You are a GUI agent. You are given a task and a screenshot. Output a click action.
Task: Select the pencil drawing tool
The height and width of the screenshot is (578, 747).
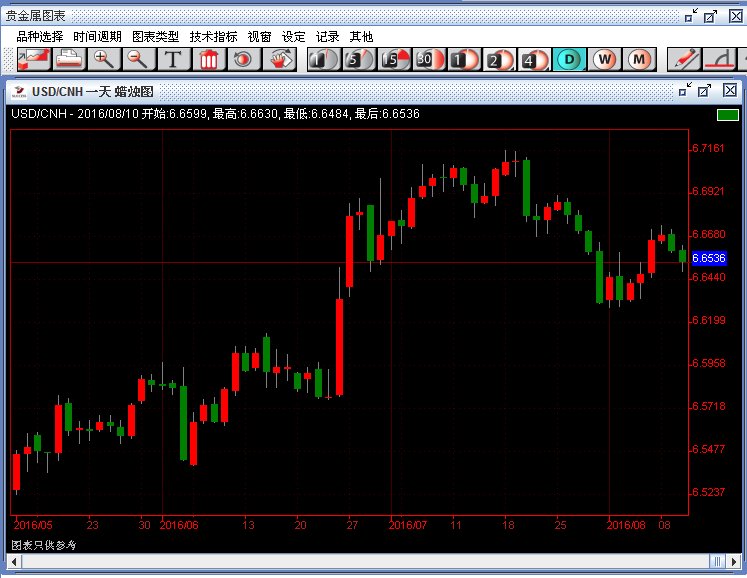point(685,60)
